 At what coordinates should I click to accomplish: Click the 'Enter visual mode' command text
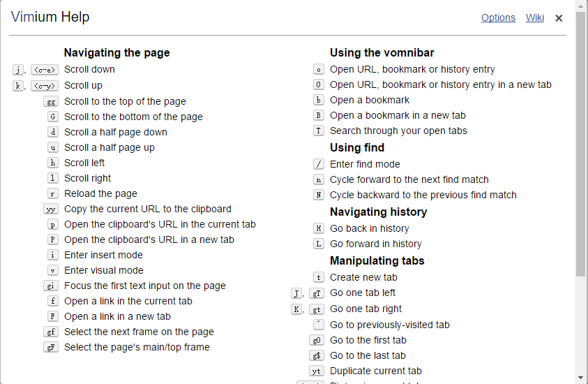click(x=104, y=270)
